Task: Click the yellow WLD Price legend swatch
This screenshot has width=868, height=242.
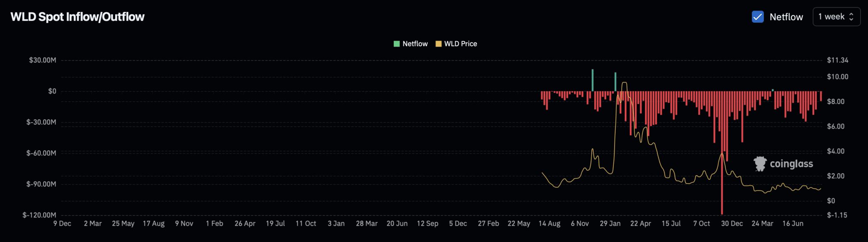Action: (x=438, y=44)
